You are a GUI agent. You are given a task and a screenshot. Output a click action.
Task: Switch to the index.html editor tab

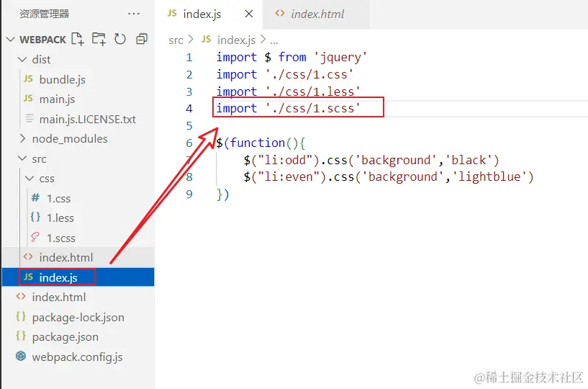(317, 14)
